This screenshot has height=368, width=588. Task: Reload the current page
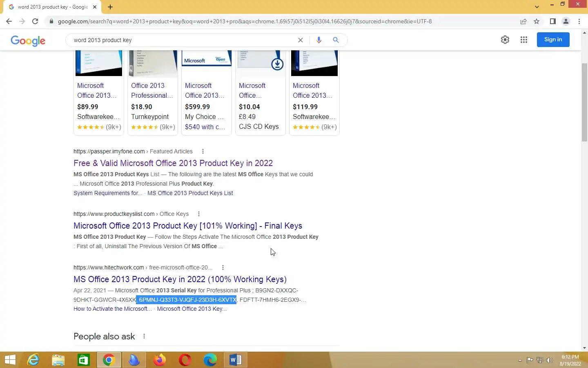click(x=35, y=21)
